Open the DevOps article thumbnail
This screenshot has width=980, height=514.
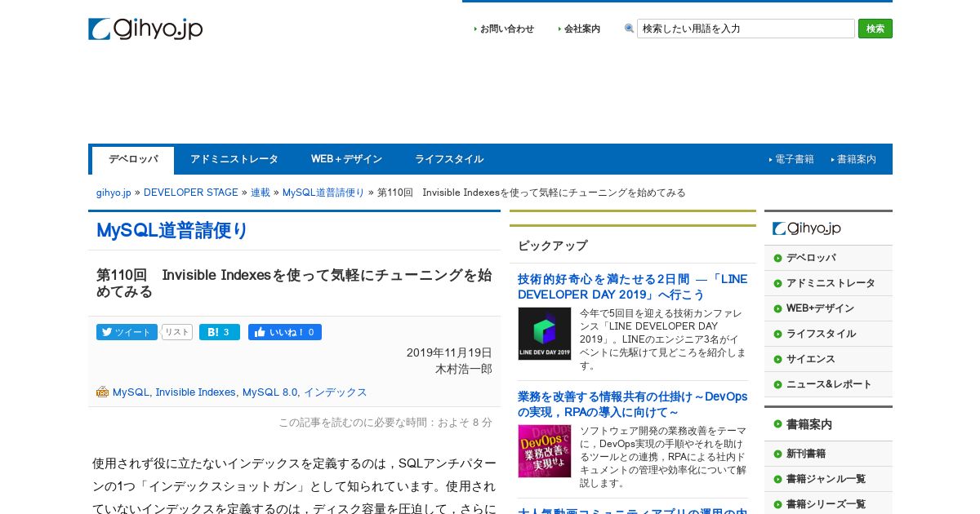click(x=545, y=451)
